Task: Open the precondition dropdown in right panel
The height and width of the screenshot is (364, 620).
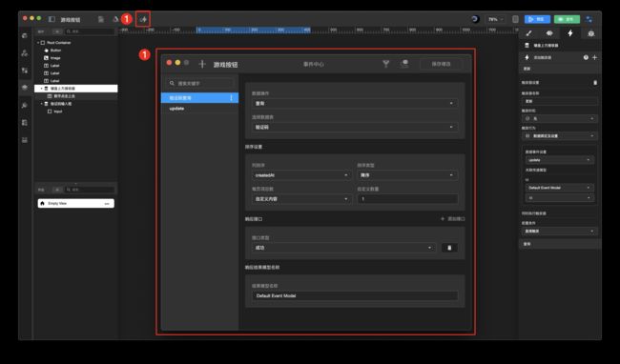Action: tap(559, 231)
